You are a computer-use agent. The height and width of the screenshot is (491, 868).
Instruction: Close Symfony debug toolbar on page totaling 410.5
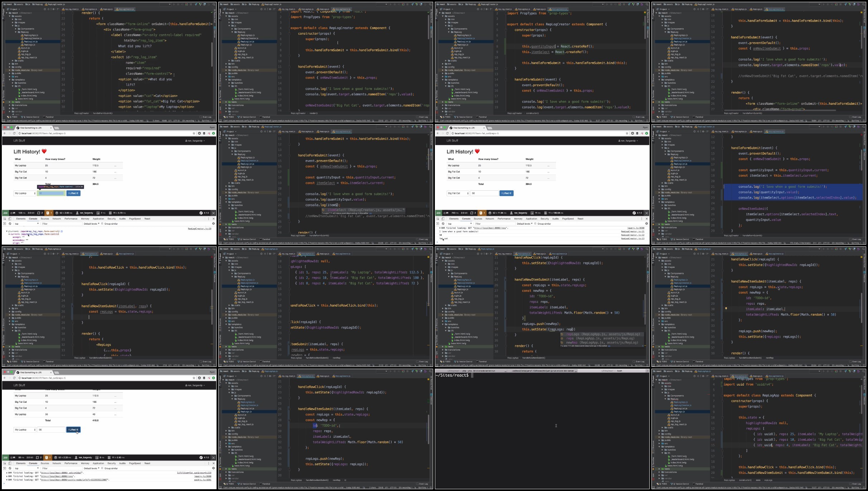214,457
